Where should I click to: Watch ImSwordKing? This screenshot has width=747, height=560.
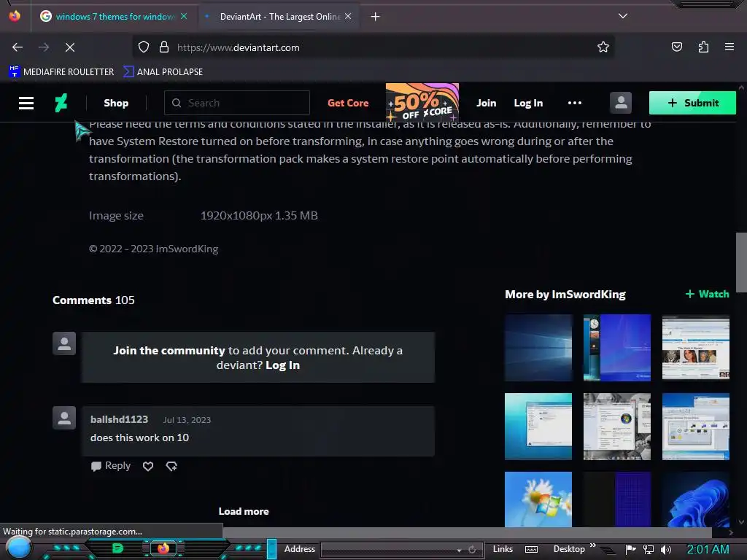(707, 295)
